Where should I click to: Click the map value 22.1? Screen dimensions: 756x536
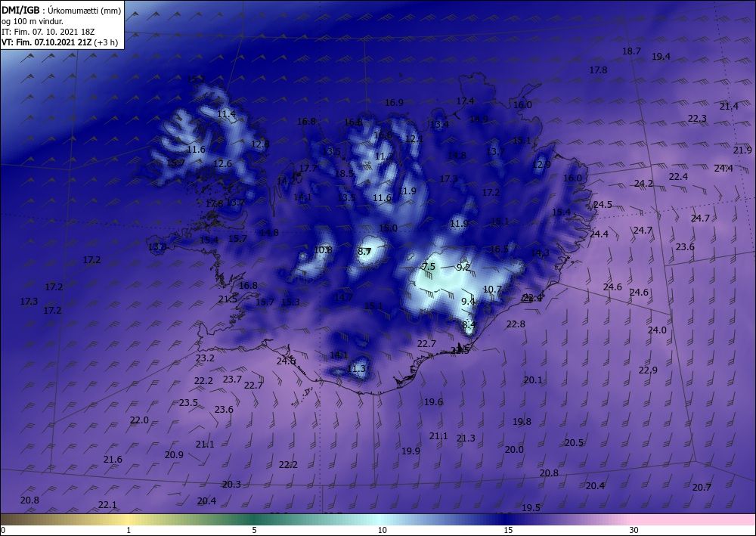[107, 505]
